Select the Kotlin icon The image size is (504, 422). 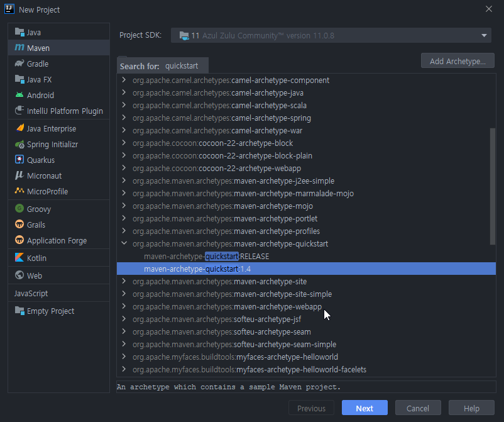19,257
